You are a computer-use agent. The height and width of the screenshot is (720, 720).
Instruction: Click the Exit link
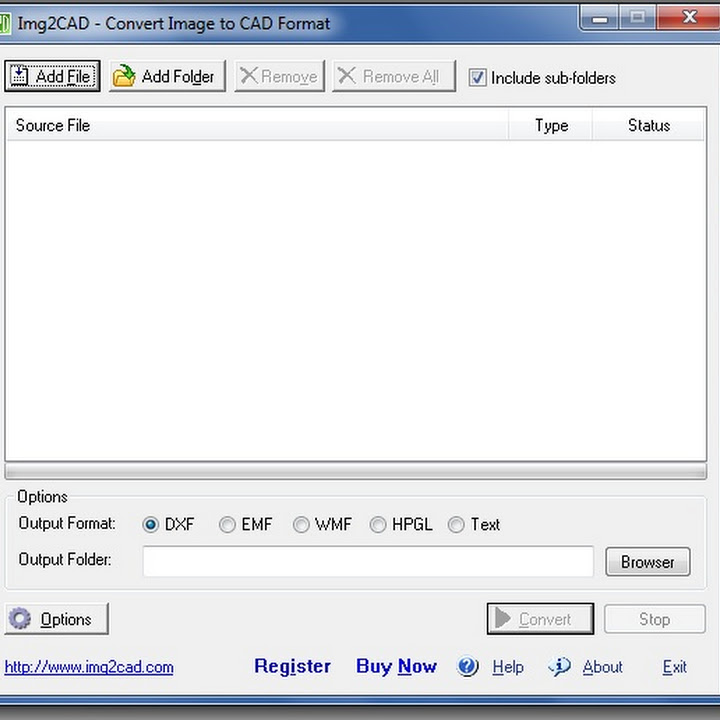pos(674,667)
